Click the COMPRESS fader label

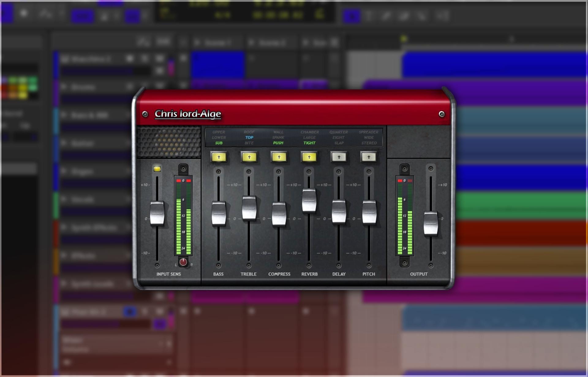click(279, 274)
